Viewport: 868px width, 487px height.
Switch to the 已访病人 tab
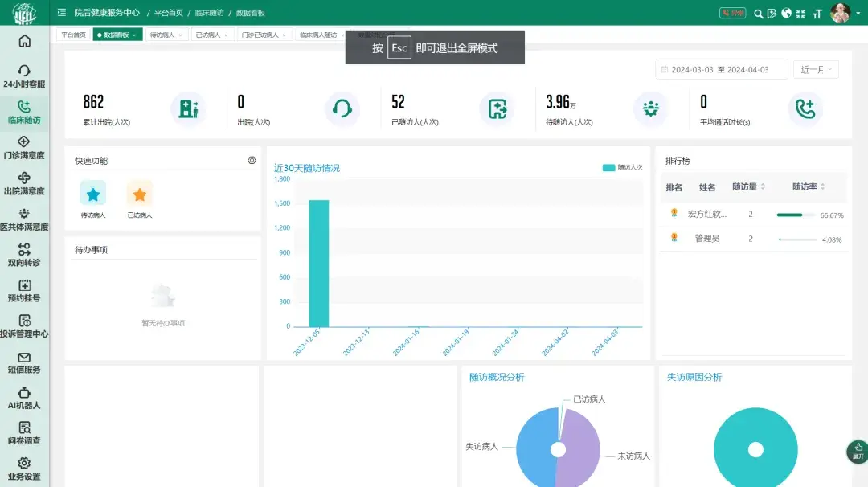211,35
